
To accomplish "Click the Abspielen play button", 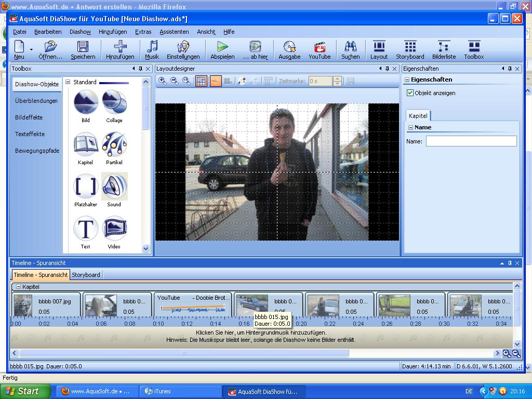I will [x=222, y=50].
